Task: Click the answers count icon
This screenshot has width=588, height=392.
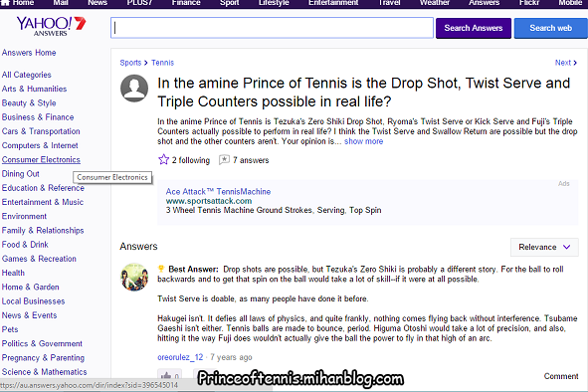Action: coord(224,160)
